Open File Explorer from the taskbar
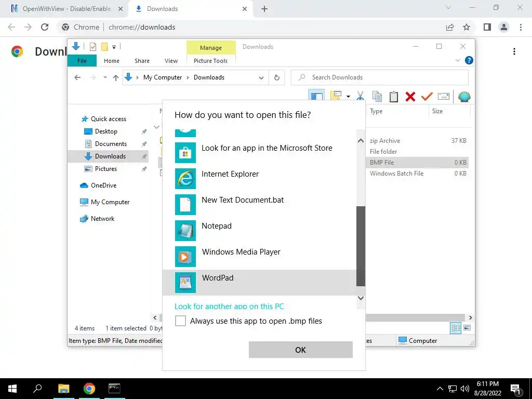 (x=63, y=389)
